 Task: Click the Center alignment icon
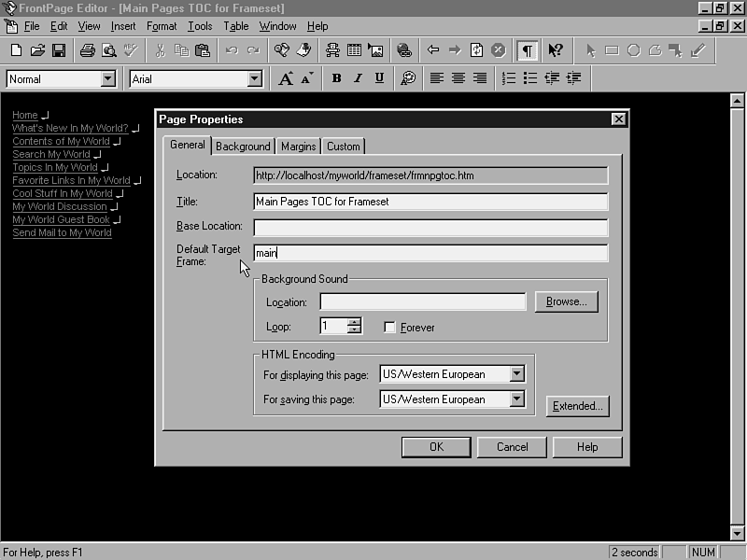coord(458,79)
